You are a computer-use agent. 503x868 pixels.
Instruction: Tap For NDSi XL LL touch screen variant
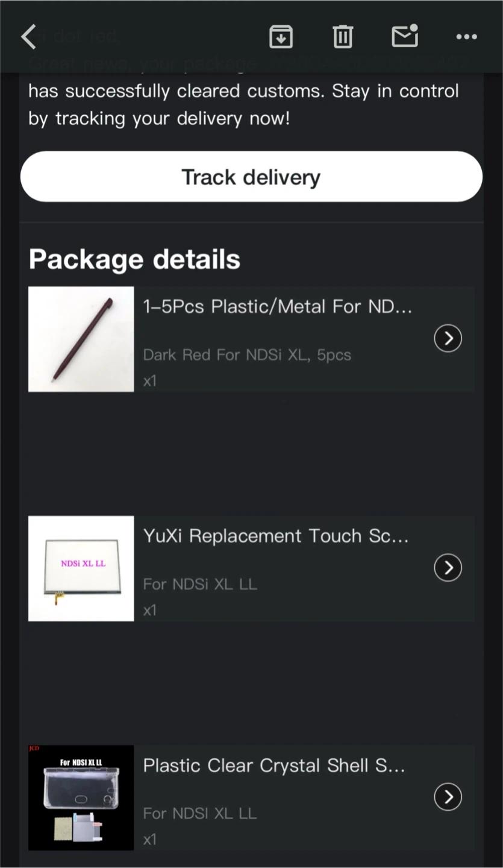click(x=200, y=583)
